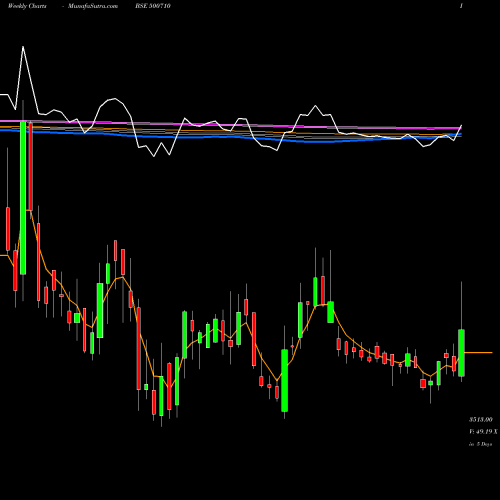Click the last green candle on the right

click(461, 353)
